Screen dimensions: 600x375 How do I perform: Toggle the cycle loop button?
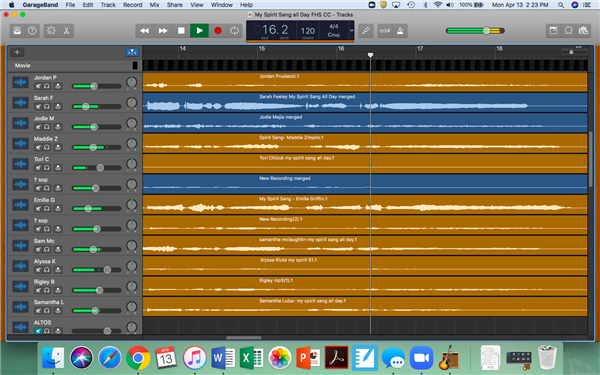[x=235, y=31]
